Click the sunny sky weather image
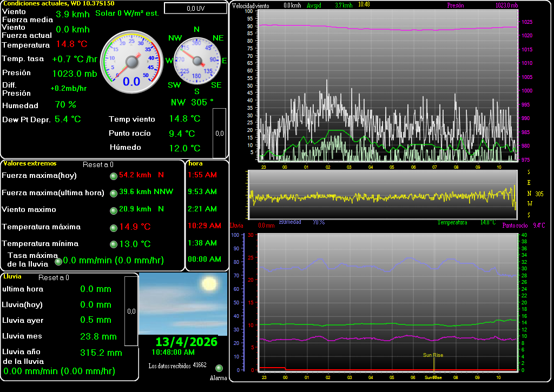 (x=183, y=303)
